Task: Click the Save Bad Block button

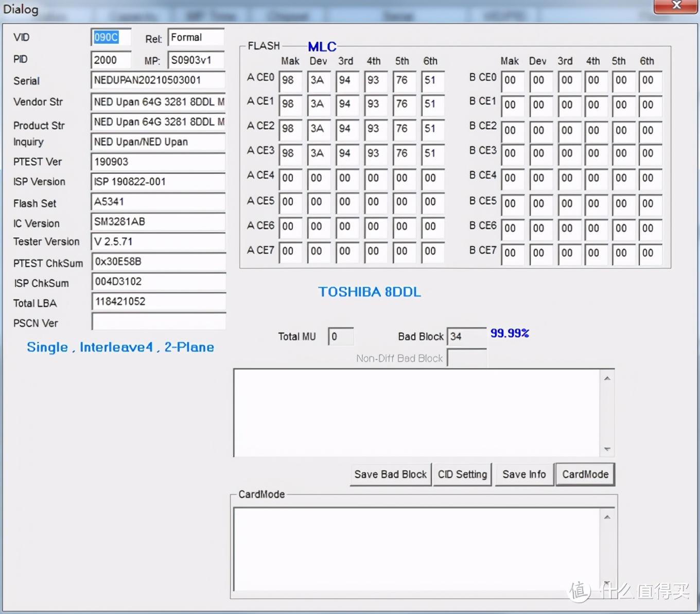Action: point(390,474)
